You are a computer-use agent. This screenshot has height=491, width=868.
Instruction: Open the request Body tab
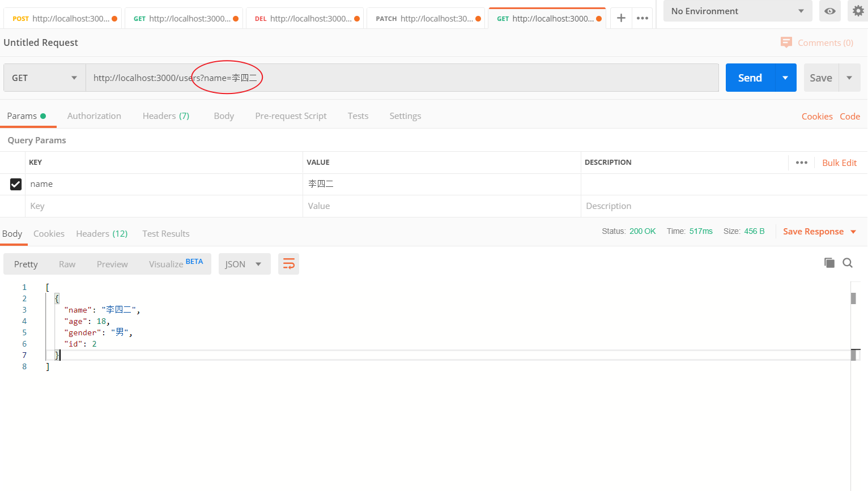(224, 116)
